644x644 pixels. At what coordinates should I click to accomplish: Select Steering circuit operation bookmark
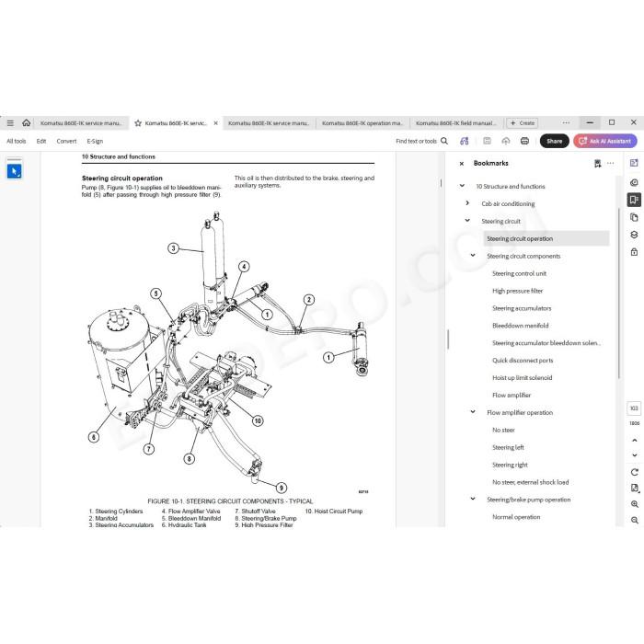click(546, 238)
